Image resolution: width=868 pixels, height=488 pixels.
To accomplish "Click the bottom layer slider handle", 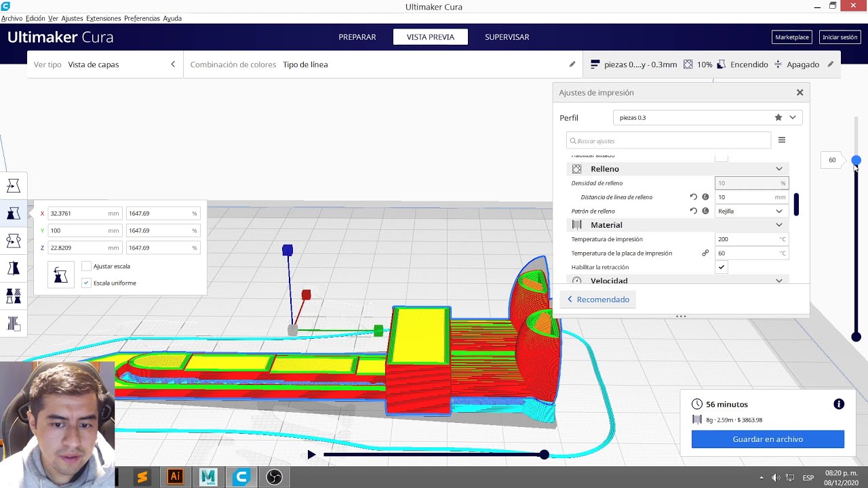I will pyautogui.click(x=856, y=337).
